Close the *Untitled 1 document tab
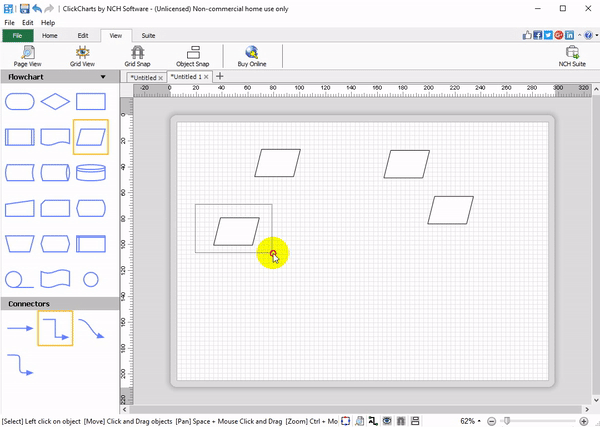This screenshot has height=427, width=600. pos(206,77)
